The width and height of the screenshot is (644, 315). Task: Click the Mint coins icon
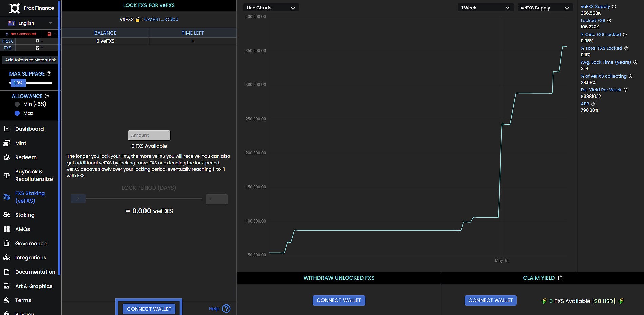pyautogui.click(x=7, y=143)
